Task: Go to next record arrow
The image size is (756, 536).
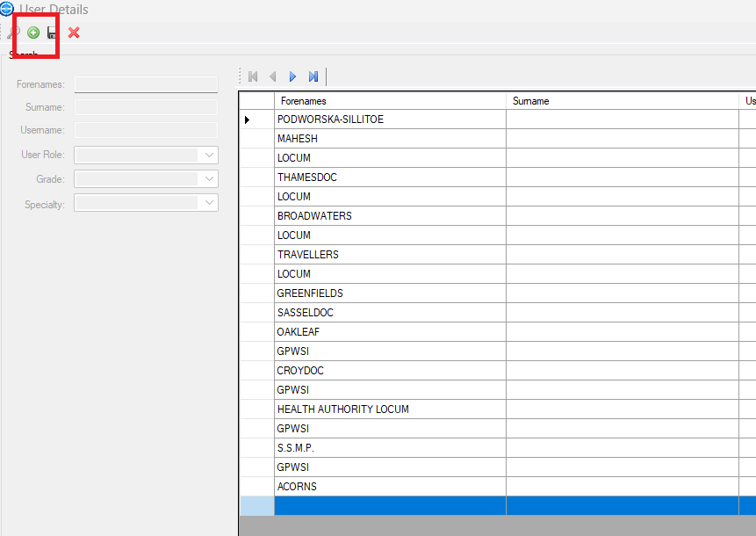Action: (x=292, y=76)
